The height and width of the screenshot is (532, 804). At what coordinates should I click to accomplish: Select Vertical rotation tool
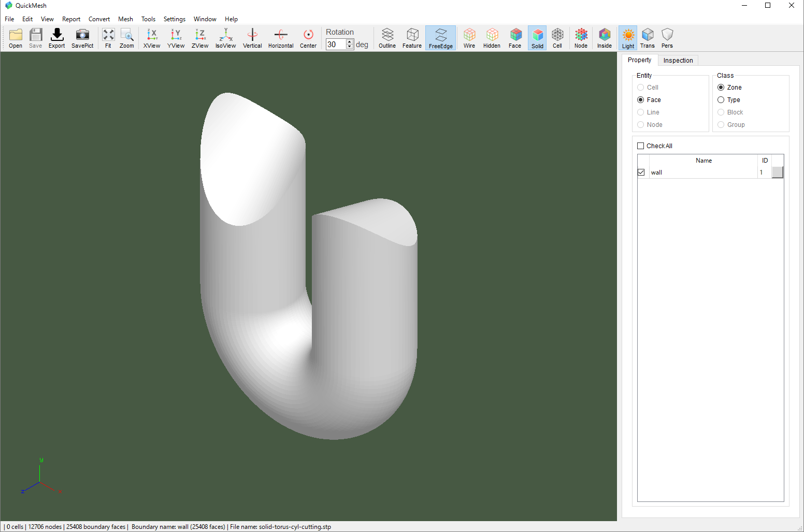[x=252, y=38]
